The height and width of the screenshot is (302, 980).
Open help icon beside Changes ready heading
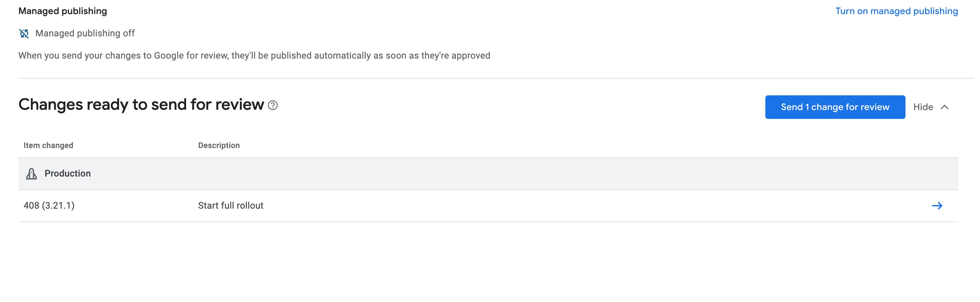(x=273, y=105)
